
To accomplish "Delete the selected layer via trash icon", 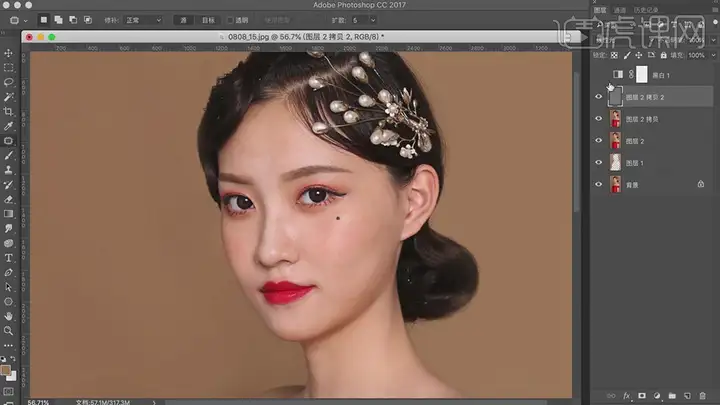I will tap(703, 396).
